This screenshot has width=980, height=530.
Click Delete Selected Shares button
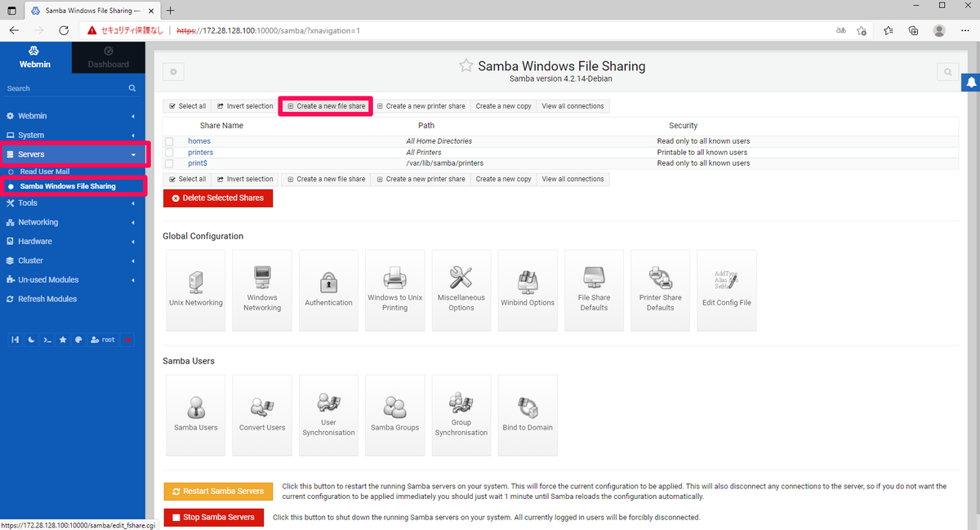pos(218,198)
